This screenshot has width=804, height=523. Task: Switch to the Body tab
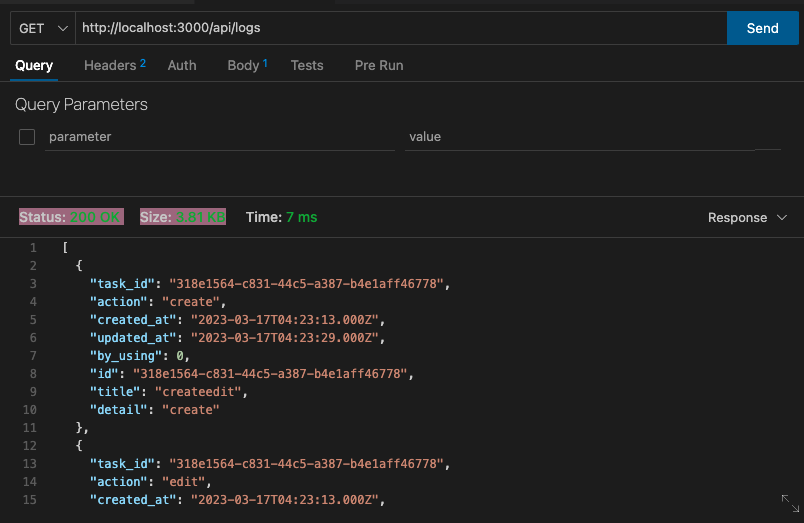[x=248, y=66]
